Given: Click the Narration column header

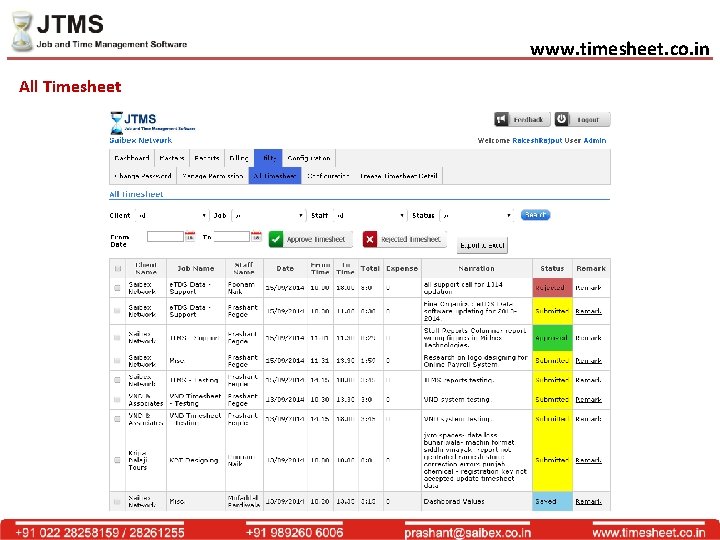Looking at the screenshot, I should pyautogui.click(x=477, y=269).
